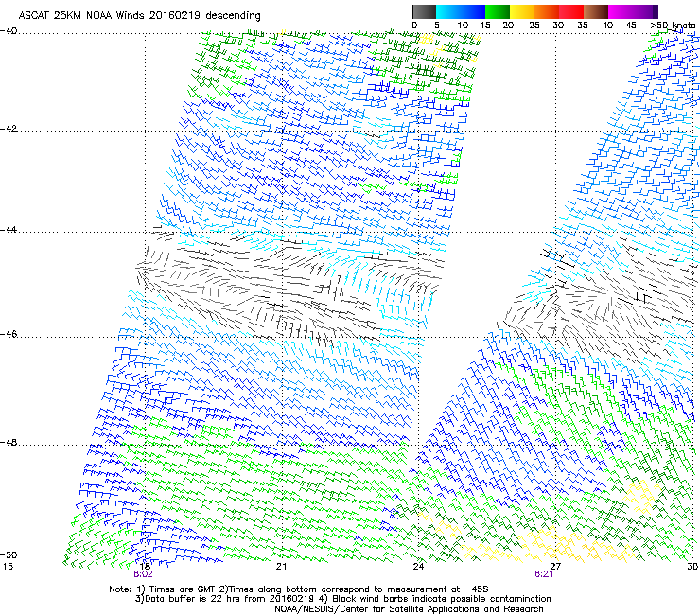Click the '25' knots legend tick label
This screenshot has height=615, width=700.
[x=534, y=26]
